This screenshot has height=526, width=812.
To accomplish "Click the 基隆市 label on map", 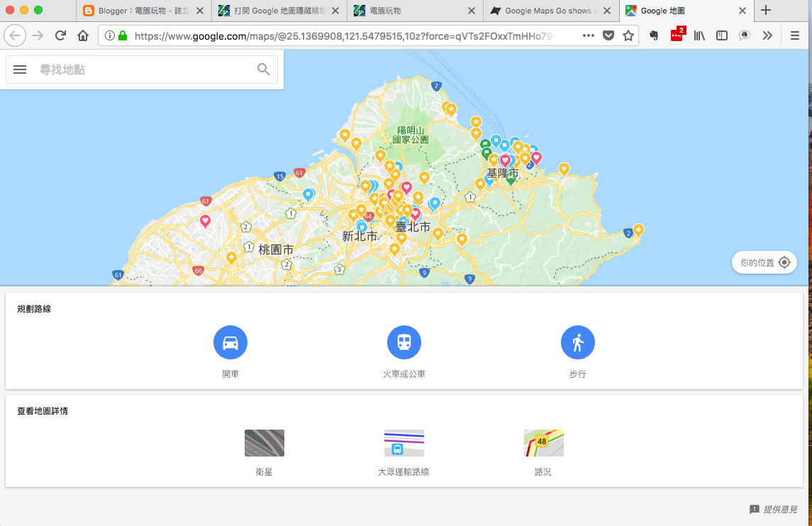I will [x=502, y=173].
